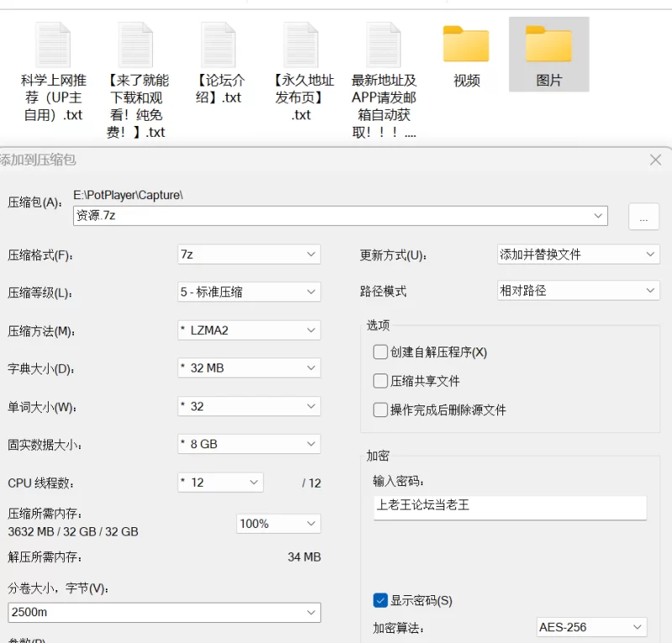672x643 pixels.
Task: Enable 操作完成后删除源文件 checkbox
Action: point(381,410)
